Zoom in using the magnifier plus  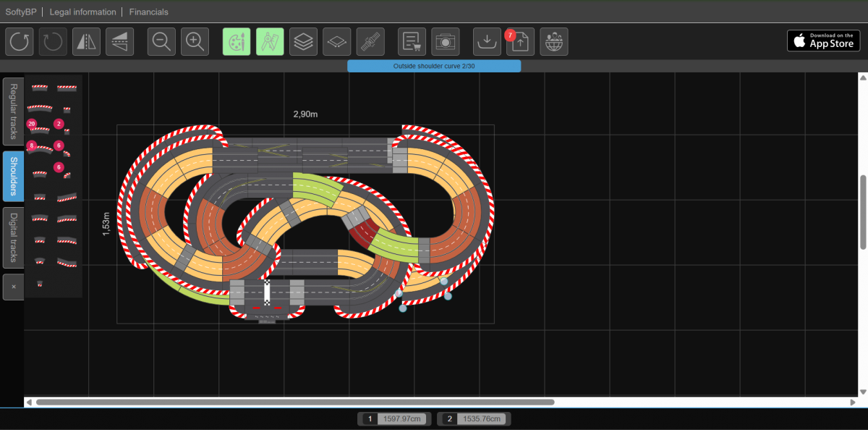195,42
